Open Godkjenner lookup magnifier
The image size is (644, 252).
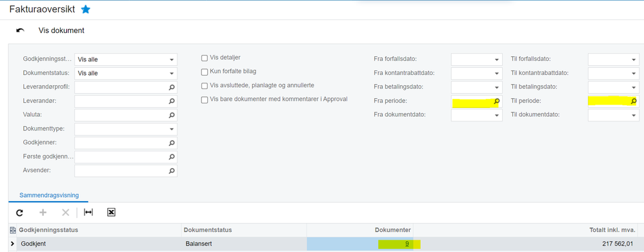click(172, 143)
